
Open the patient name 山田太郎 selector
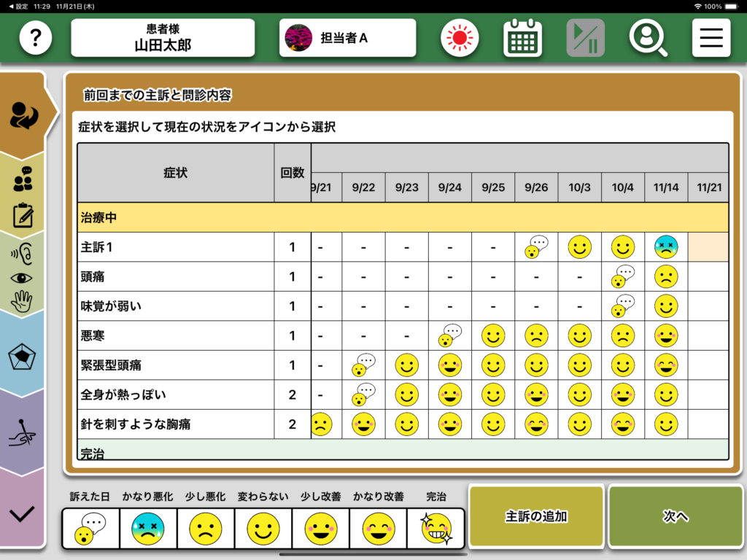[x=163, y=38]
